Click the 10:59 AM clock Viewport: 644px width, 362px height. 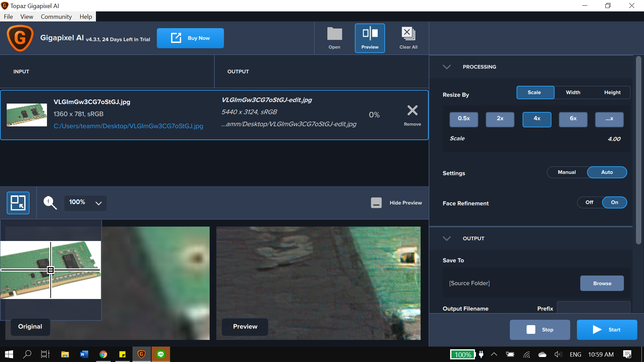click(601, 354)
